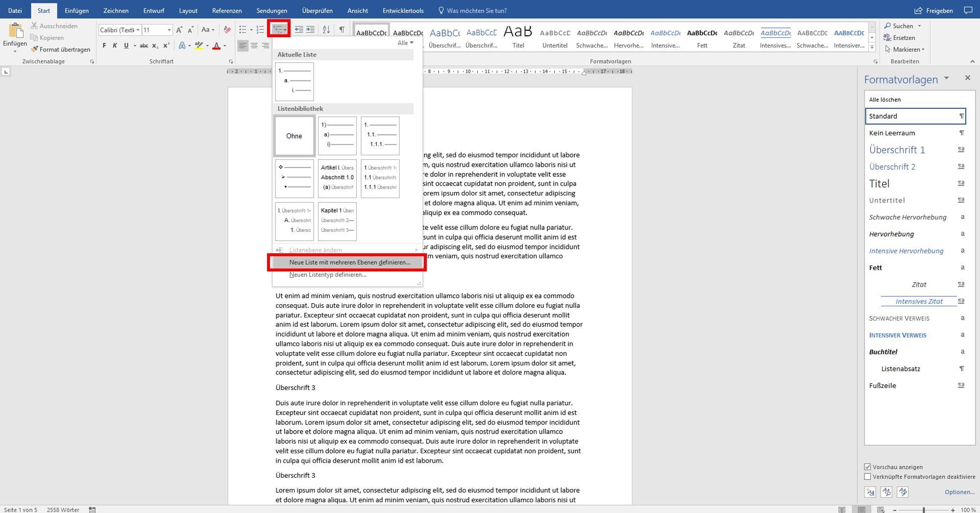Image resolution: width=980 pixels, height=513 pixels.
Task: Open the Layout ribbon tab
Action: click(x=188, y=10)
